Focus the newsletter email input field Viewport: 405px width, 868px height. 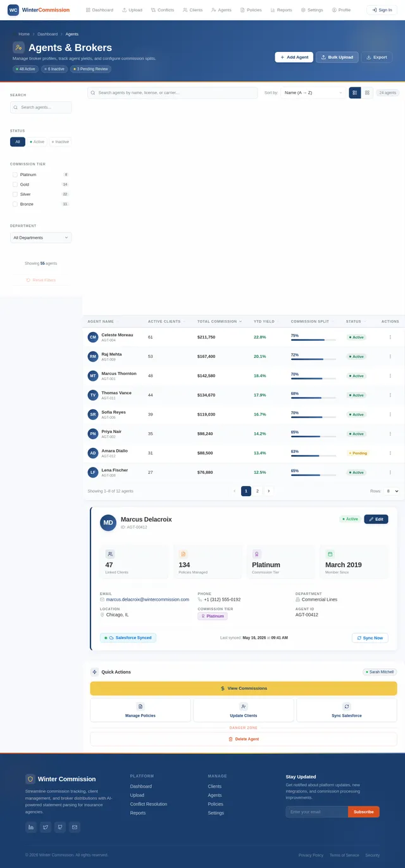pyautogui.click(x=316, y=812)
